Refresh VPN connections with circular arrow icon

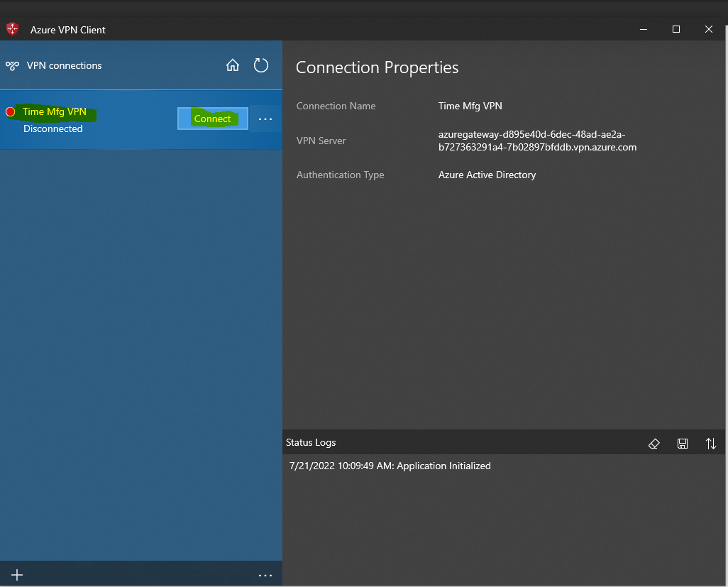point(261,65)
